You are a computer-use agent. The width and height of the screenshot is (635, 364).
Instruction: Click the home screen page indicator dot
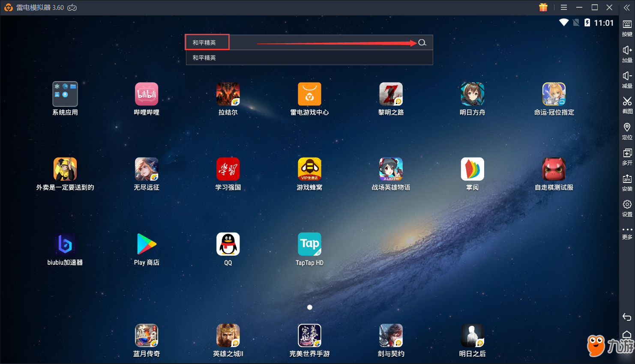tap(310, 307)
